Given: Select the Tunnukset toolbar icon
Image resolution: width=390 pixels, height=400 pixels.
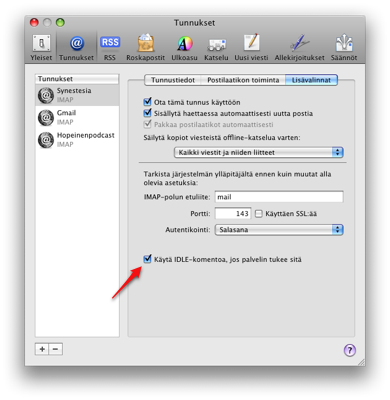Looking at the screenshot, I should tap(76, 47).
